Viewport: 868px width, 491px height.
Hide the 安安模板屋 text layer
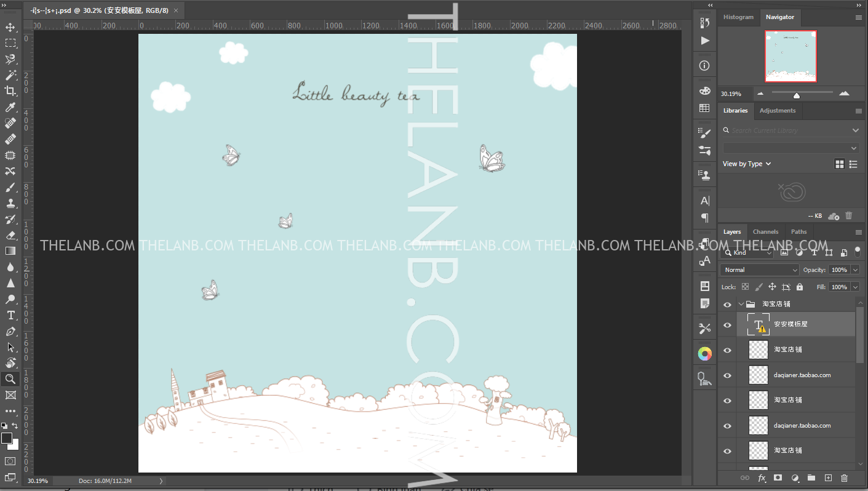[728, 325]
